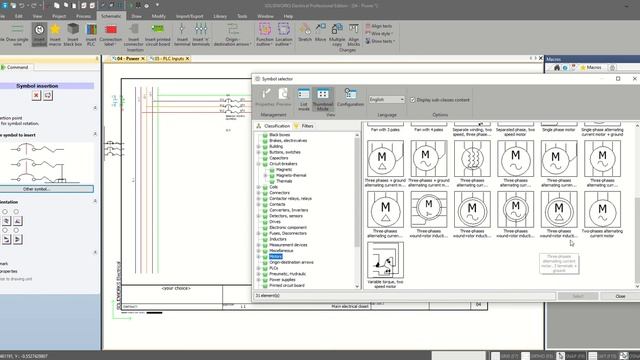
Task: Collapse the Circuit-breakers tree node
Action: tap(259, 164)
